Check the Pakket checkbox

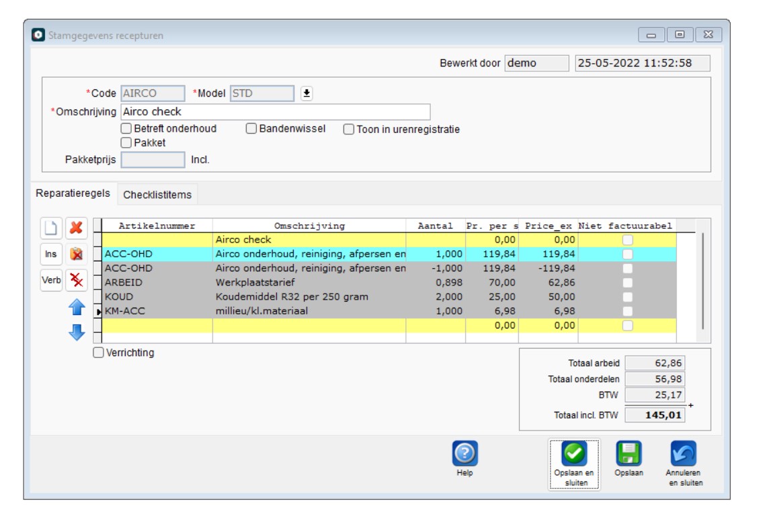click(x=126, y=143)
